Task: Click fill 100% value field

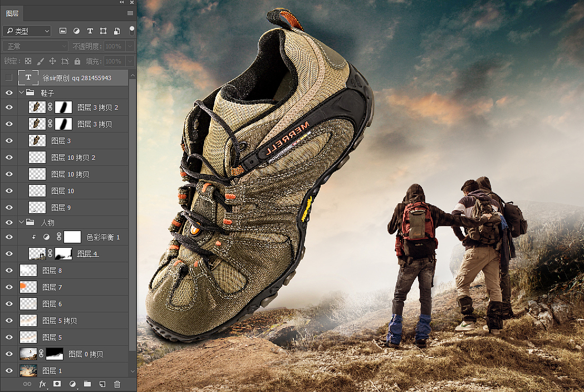Action: tap(115, 61)
